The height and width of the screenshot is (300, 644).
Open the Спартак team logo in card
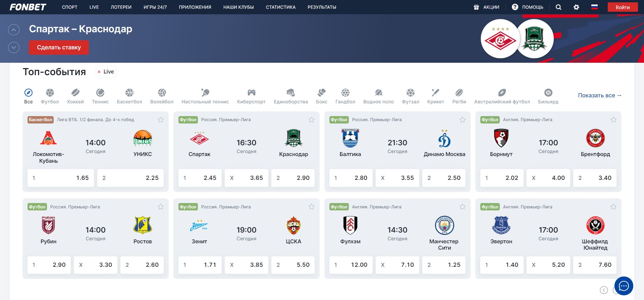(199, 138)
